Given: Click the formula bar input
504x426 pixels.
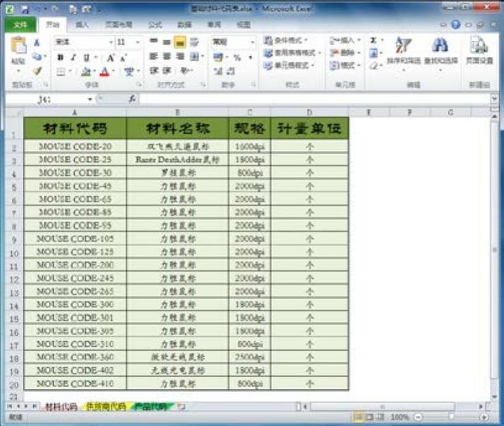Looking at the screenshot, I should coord(314,100).
